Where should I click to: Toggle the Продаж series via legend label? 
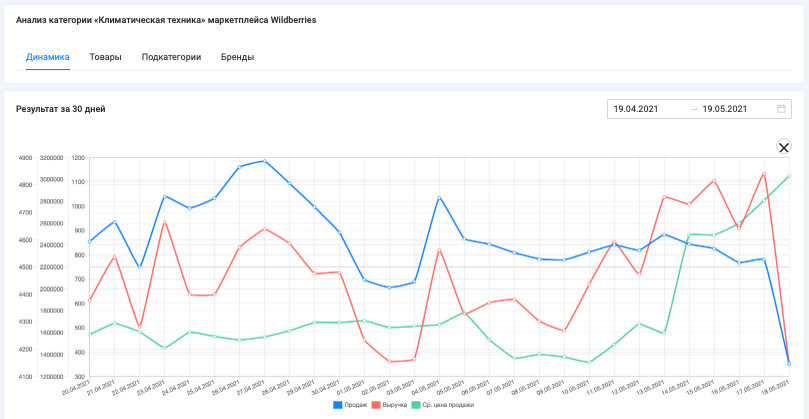pos(355,405)
